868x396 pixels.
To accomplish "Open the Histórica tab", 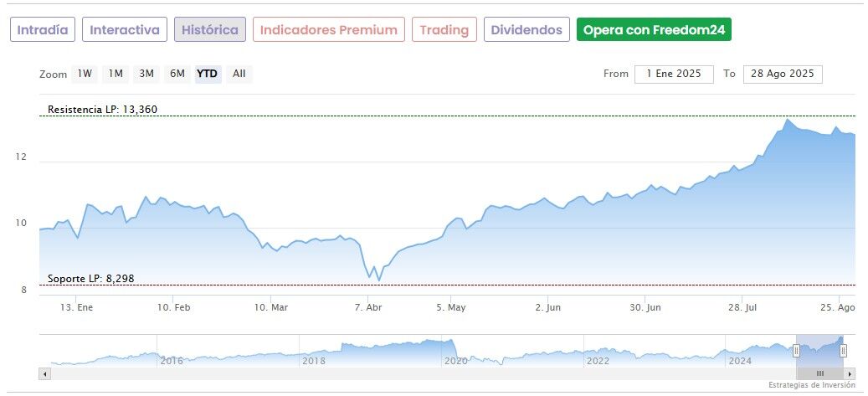I will pos(210,30).
